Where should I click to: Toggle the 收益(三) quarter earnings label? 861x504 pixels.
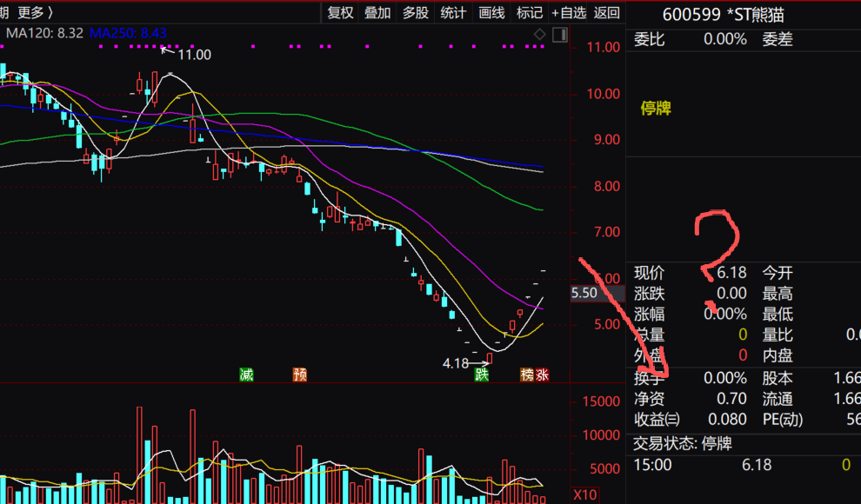coord(657,420)
